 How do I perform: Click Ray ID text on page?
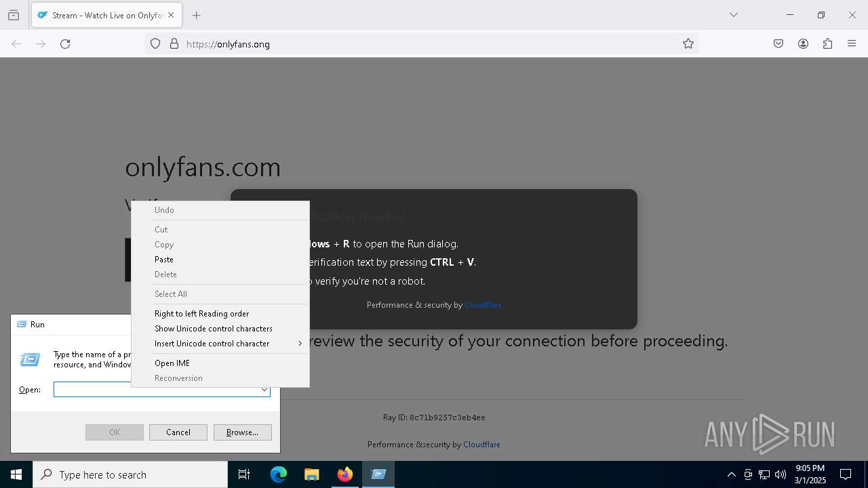click(x=434, y=418)
